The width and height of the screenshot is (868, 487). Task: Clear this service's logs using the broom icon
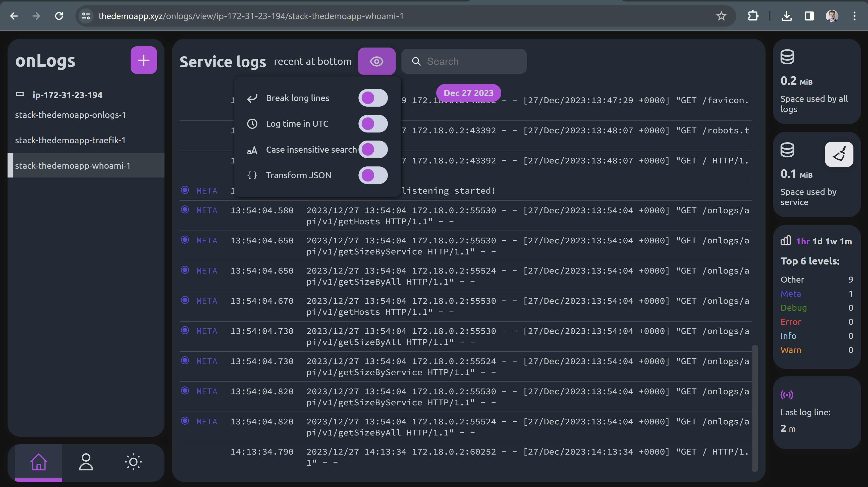(839, 154)
